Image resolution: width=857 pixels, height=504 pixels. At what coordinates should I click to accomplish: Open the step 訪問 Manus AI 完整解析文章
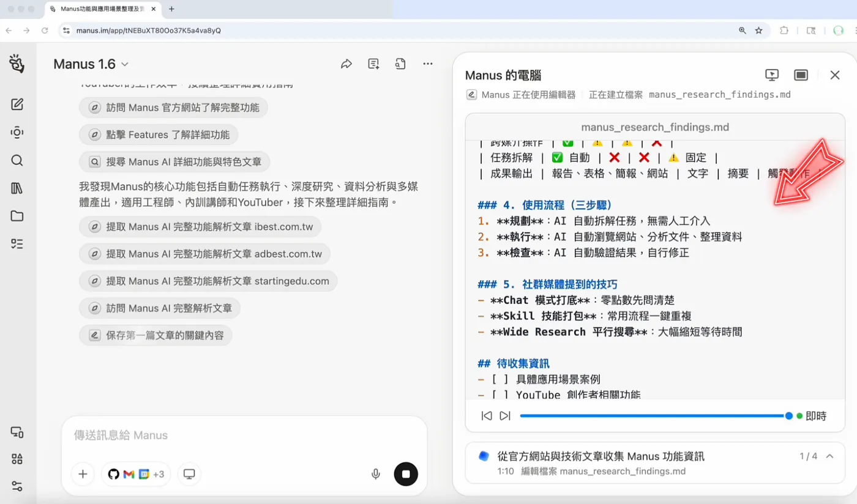[x=160, y=308]
